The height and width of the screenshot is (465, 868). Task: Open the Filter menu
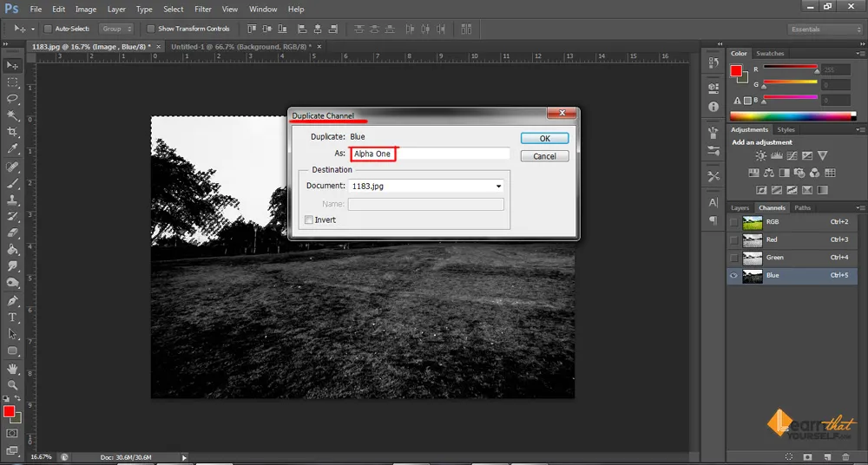coord(203,10)
